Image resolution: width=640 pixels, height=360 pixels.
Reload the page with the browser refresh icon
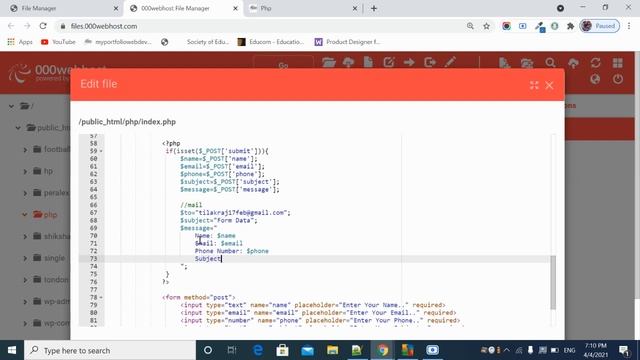pyautogui.click(x=43, y=26)
